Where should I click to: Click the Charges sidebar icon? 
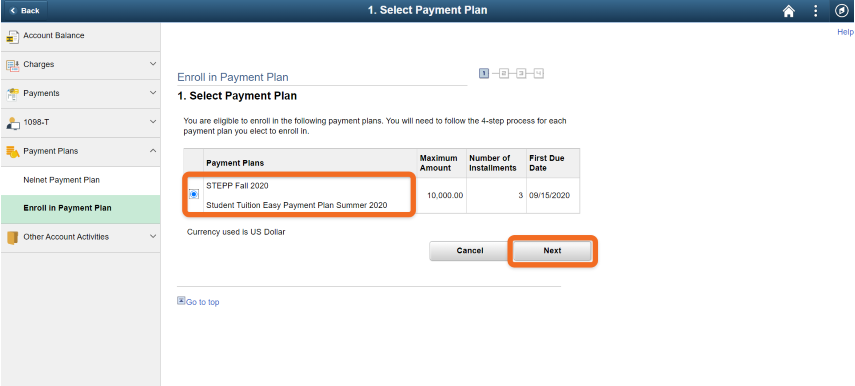pos(12,65)
